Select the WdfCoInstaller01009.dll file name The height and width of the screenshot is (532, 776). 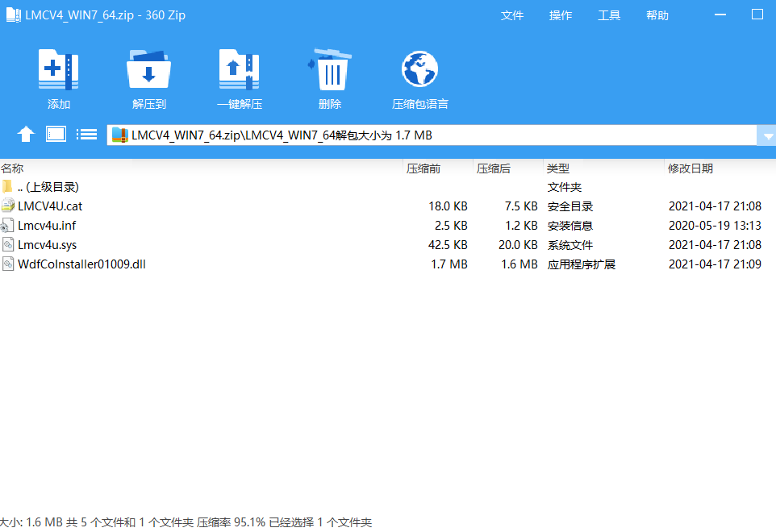point(81,264)
